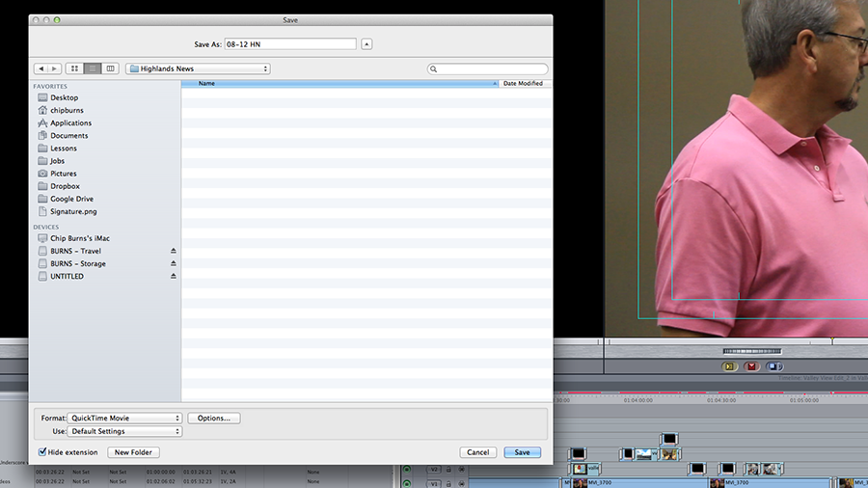Cancel the Save dialog

477,452
